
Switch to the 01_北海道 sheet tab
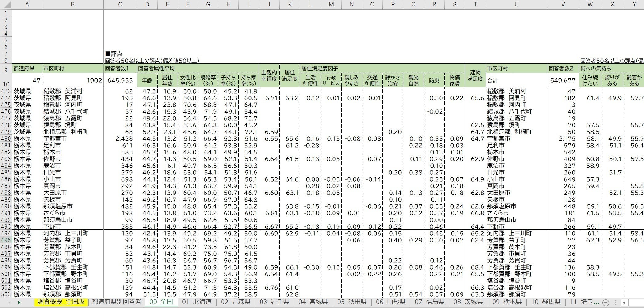(197, 302)
